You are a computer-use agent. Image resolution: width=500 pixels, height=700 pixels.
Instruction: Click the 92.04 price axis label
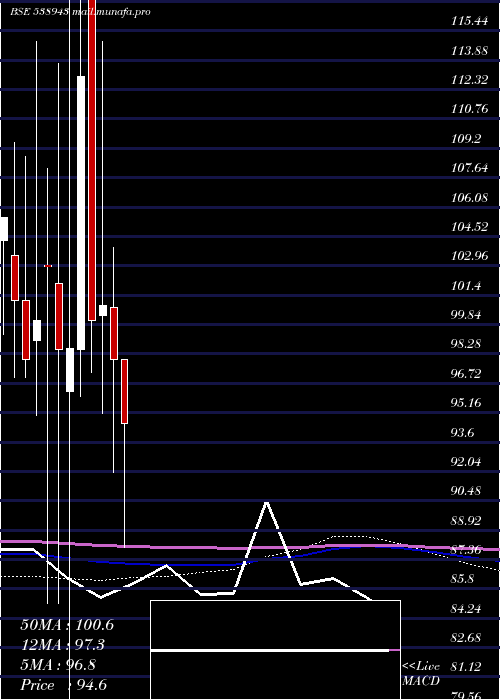point(466,462)
